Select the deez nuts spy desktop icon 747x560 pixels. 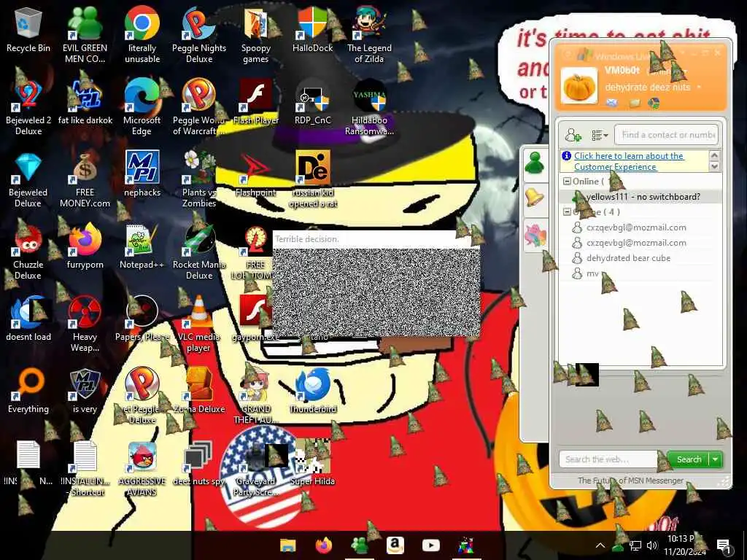tap(199, 464)
